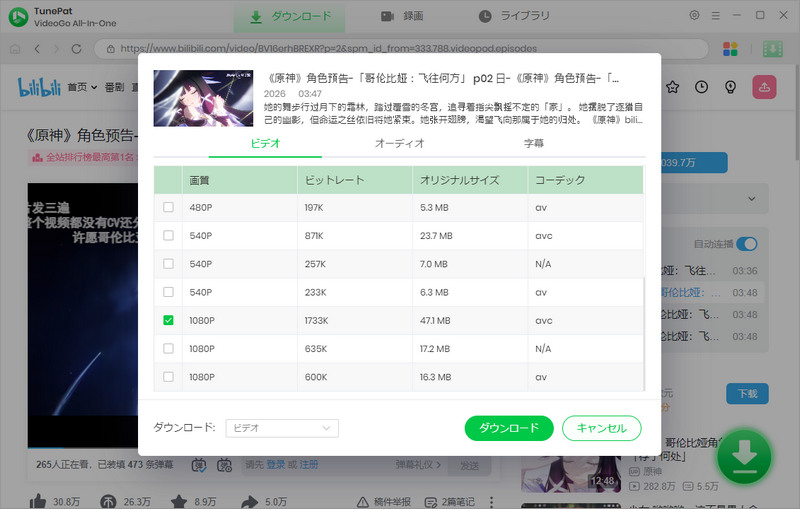Click the green film download icon
Viewport: 800px width, 509px height.
[x=772, y=49]
